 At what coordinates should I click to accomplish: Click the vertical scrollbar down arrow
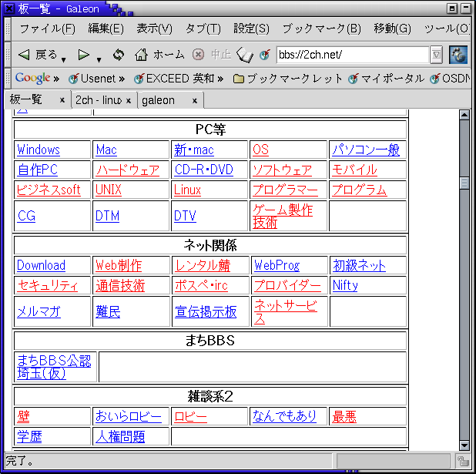point(464,445)
